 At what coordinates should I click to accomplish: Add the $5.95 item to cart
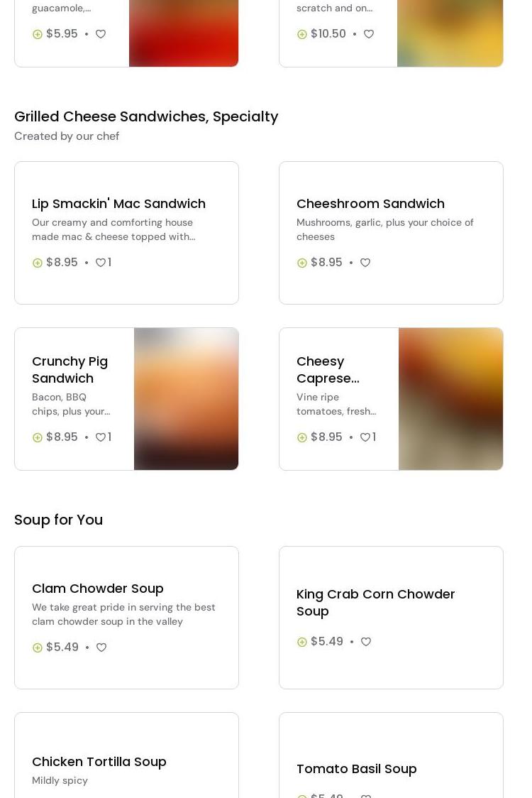coord(38,34)
